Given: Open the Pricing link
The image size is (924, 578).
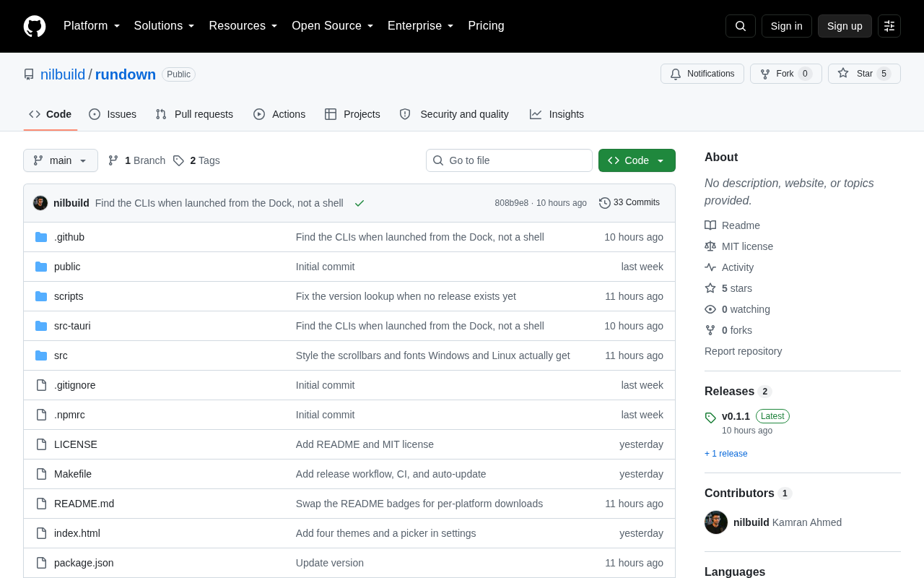Looking at the screenshot, I should (x=486, y=26).
